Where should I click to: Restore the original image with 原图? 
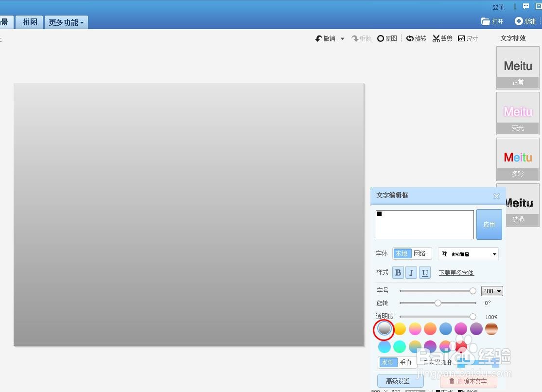pos(387,38)
